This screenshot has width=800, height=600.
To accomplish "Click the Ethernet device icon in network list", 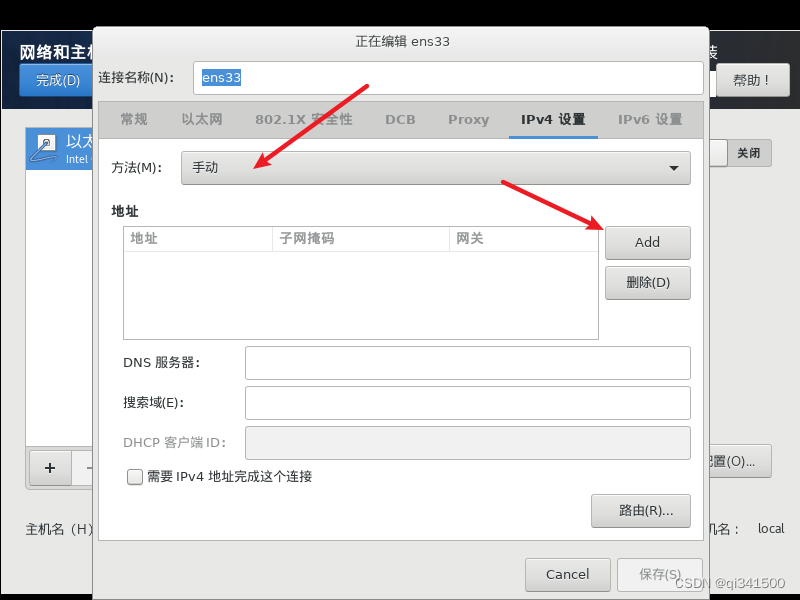I will 43,148.
